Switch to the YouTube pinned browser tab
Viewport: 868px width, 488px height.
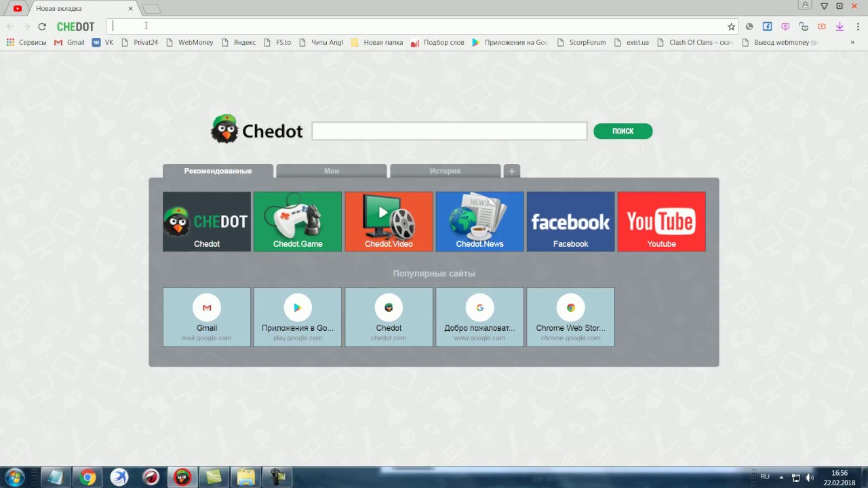coord(17,8)
